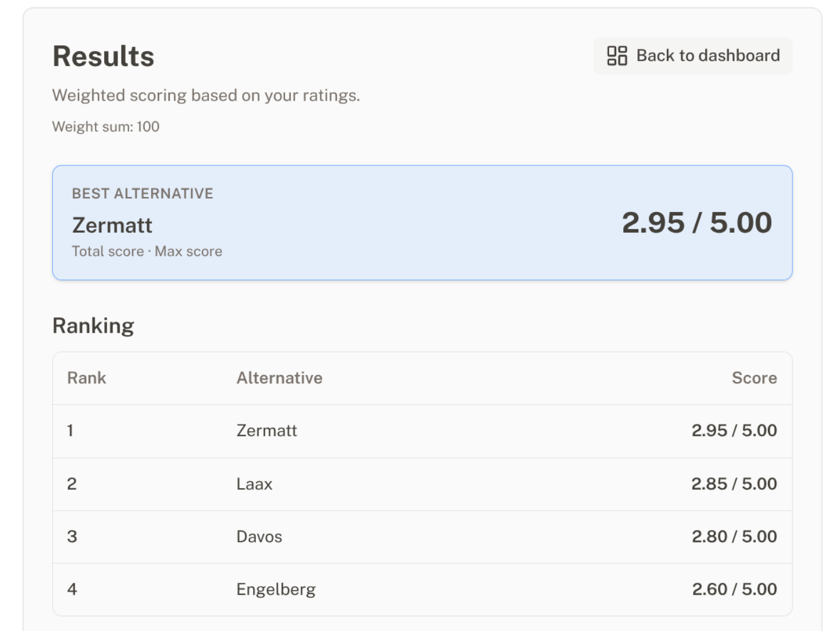Viewport: 840px width, 631px height.
Task: Select the Best Alternative card
Action: click(423, 222)
